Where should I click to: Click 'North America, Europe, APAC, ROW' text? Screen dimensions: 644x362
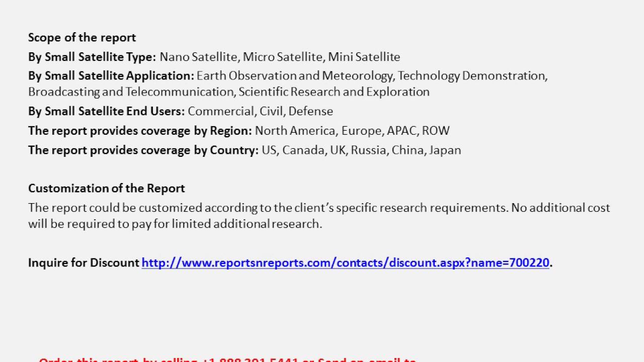[352, 131]
